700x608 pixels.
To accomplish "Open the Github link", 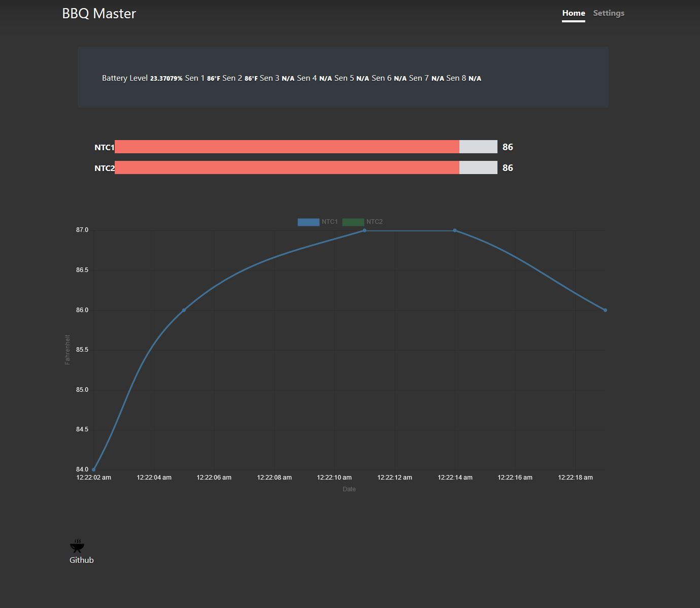I will tap(82, 560).
